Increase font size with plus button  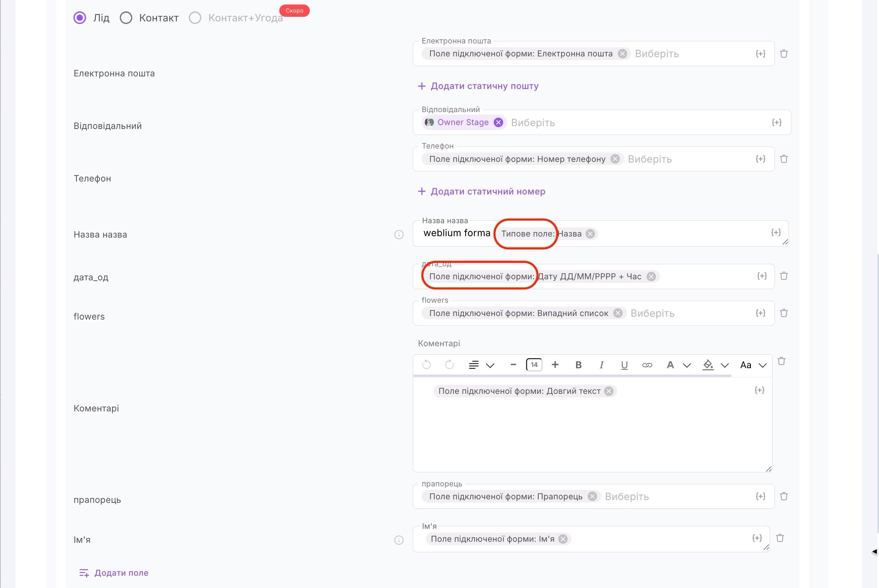coord(555,364)
